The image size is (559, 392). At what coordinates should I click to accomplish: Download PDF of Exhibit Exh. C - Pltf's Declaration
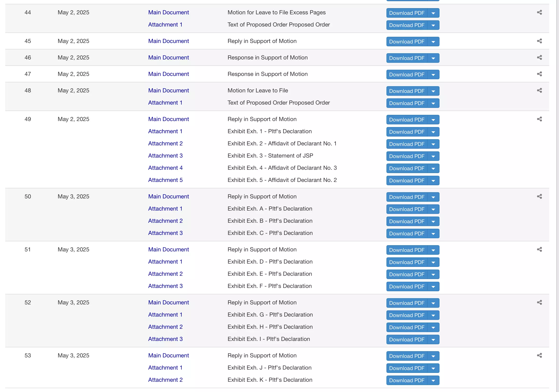coord(407,234)
